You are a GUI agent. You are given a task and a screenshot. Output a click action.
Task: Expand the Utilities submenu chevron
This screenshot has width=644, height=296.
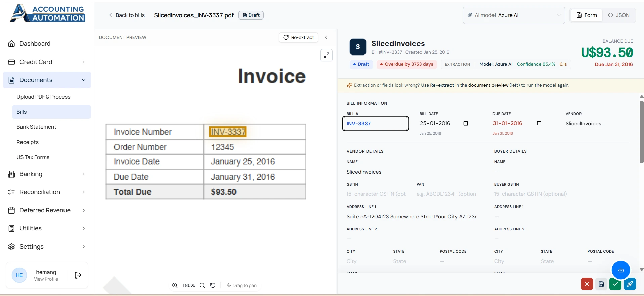pyautogui.click(x=84, y=228)
